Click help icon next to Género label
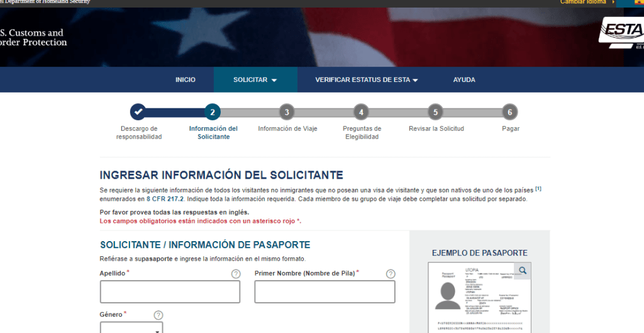 [x=158, y=315]
